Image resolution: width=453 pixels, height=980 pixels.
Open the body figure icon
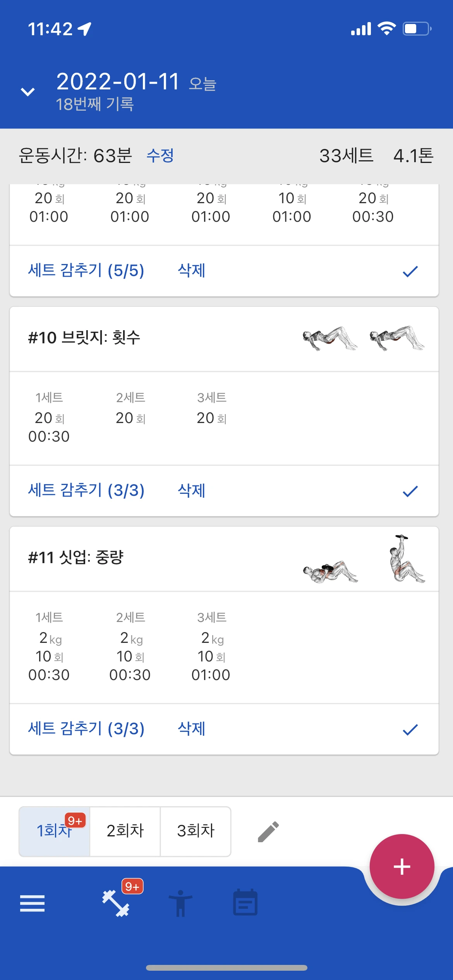(180, 903)
